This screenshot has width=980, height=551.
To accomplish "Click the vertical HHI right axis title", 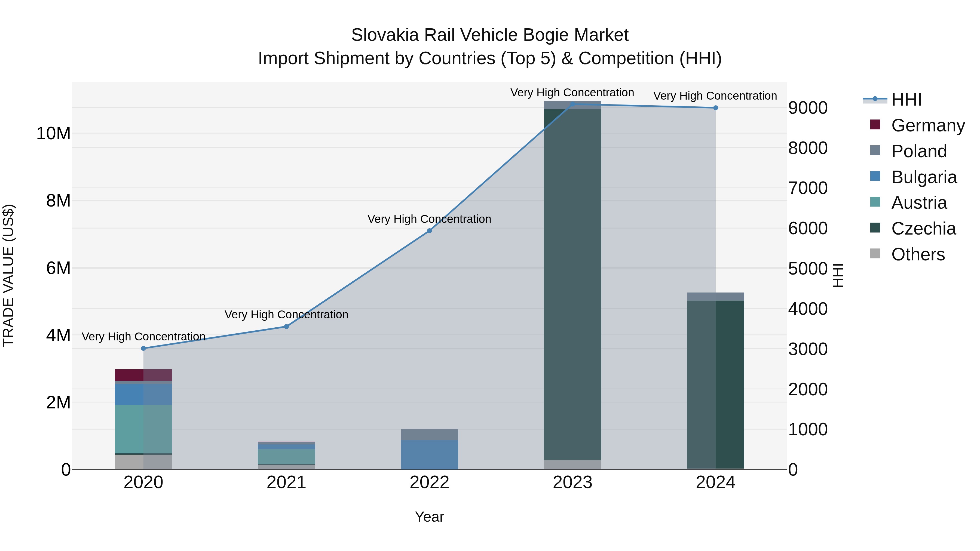I will [x=838, y=275].
